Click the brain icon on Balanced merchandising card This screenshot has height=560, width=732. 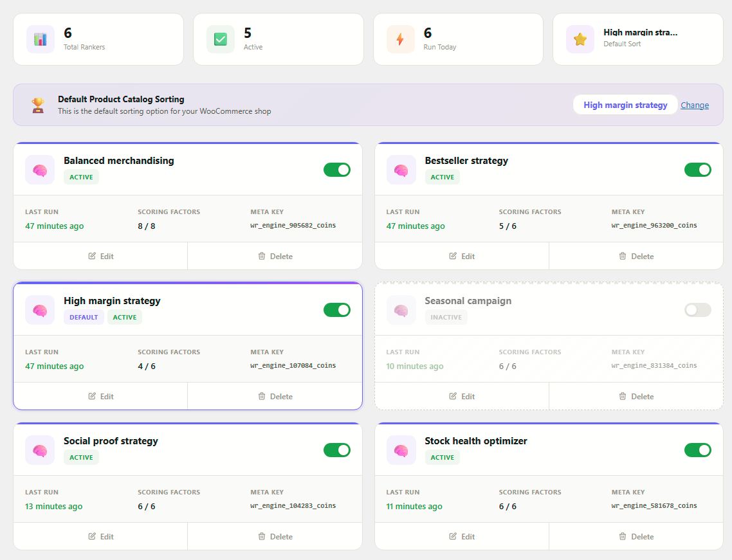(40, 170)
